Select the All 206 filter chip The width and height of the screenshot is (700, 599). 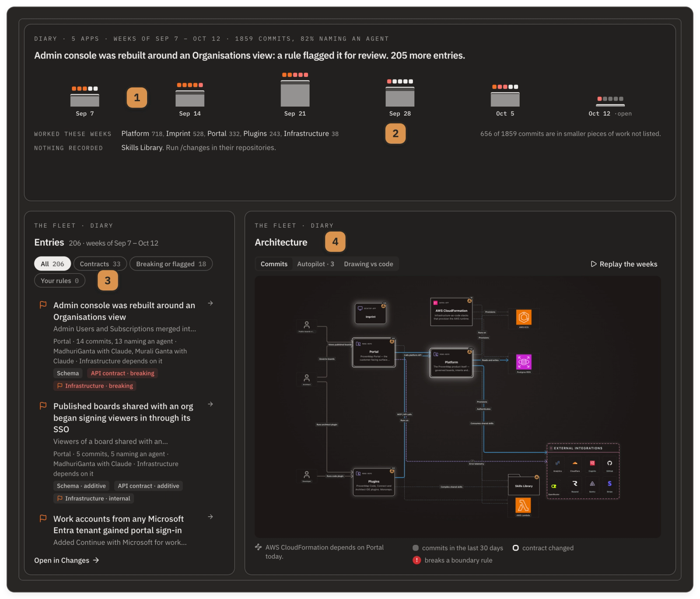52,264
